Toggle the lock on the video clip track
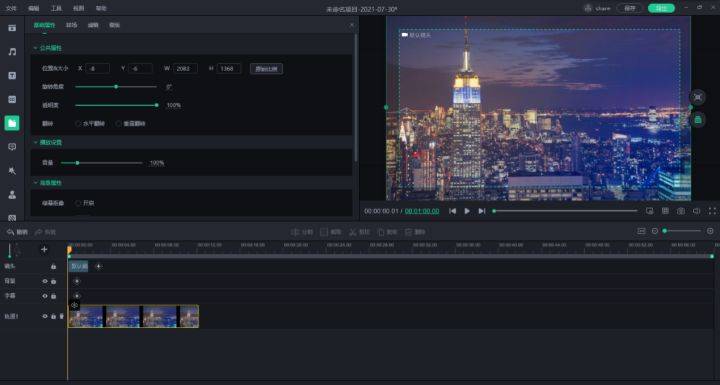Image resolution: width=720 pixels, height=385 pixels. click(x=53, y=317)
